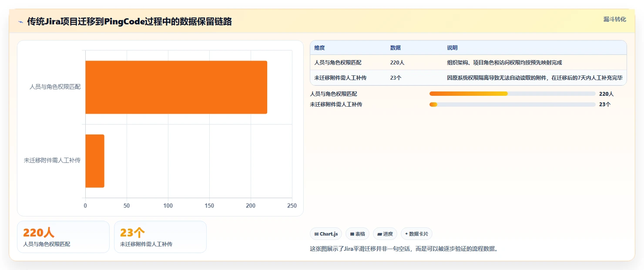Click the 维度 table column header
The width and height of the screenshot is (644, 270).
tap(320, 48)
